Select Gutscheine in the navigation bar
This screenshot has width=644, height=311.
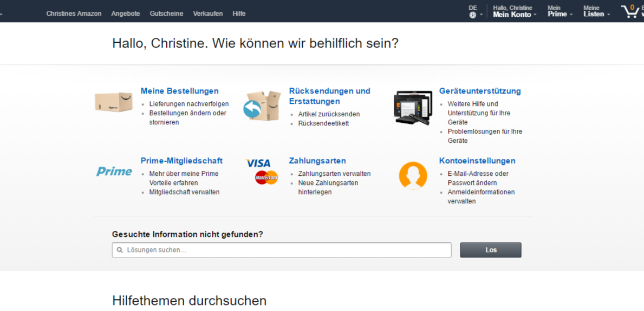pos(166,14)
